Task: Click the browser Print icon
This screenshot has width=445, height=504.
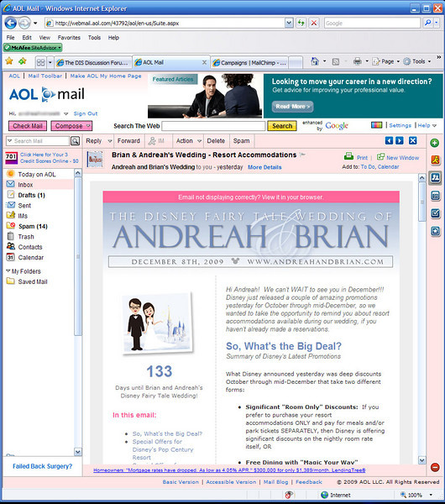Action: point(358,61)
